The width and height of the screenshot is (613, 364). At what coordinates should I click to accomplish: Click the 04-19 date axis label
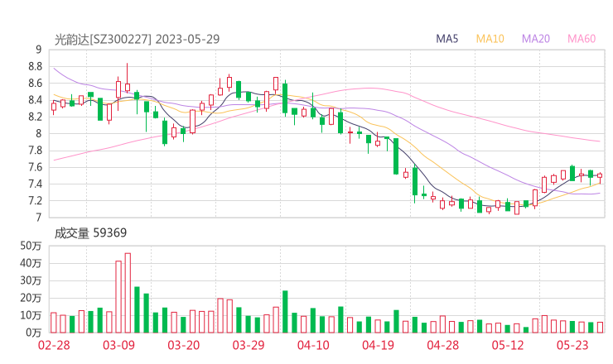pos(378,345)
